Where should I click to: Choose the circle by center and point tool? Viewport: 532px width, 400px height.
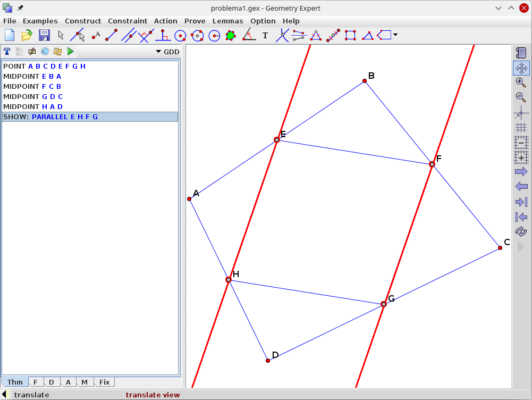tap(180, 35)
